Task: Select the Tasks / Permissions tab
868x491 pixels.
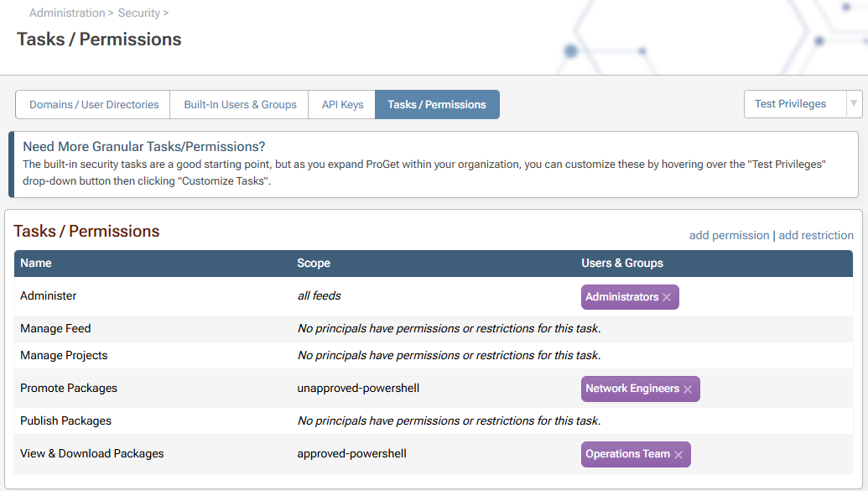Action: (437, 104)
